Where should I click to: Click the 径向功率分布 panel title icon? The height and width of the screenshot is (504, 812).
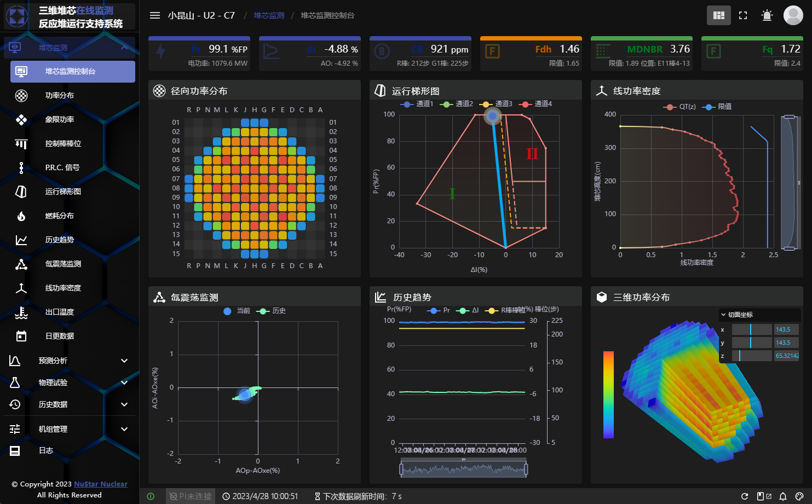[x=159, y=91]
